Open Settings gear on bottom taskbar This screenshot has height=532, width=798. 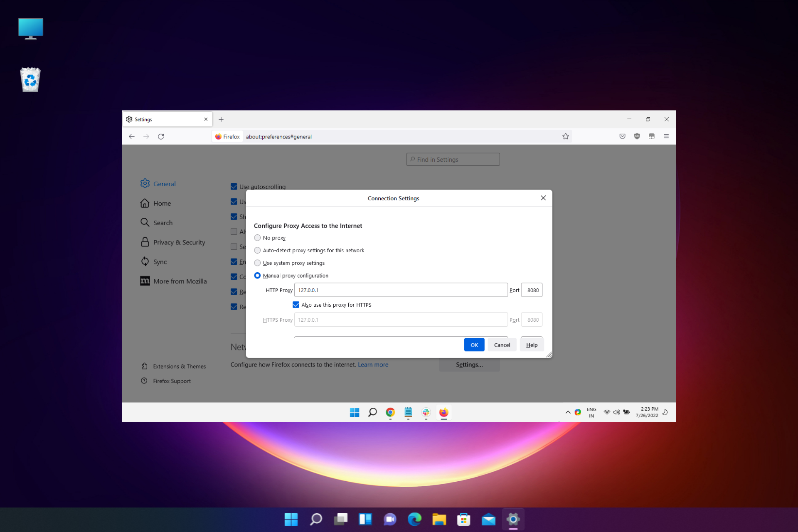click(x=513, y=519)
